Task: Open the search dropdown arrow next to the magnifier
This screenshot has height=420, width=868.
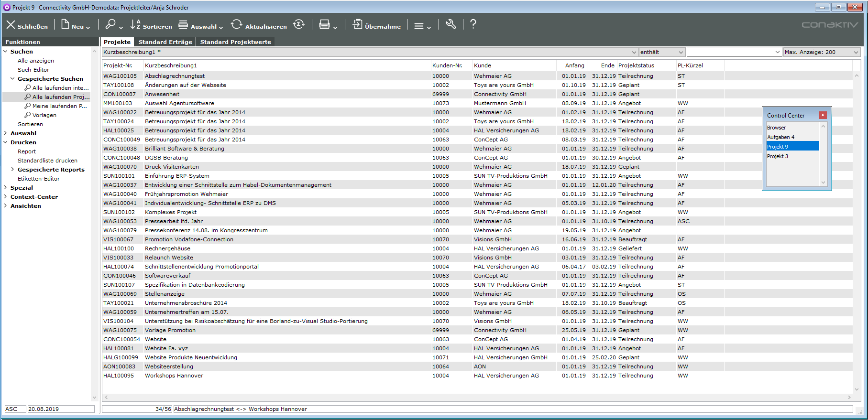Action: click(x=121, y=27)
